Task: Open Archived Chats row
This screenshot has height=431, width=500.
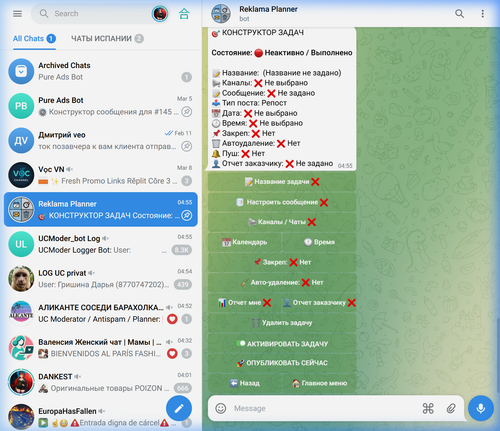Action: [101, 71]
